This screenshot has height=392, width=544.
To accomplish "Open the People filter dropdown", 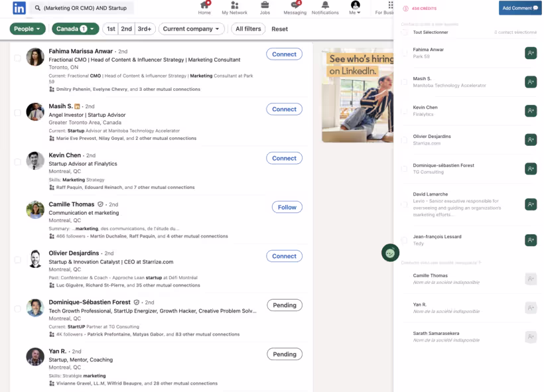I will [27, 29].
